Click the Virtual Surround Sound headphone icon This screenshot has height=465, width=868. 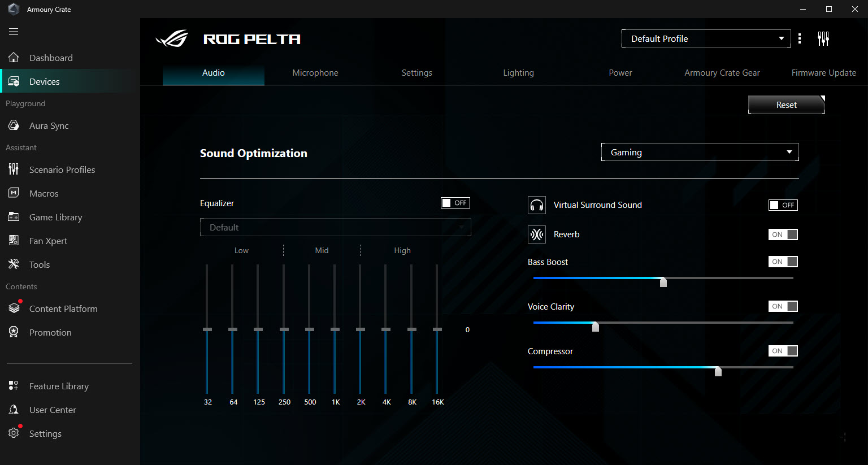[537, 205]
